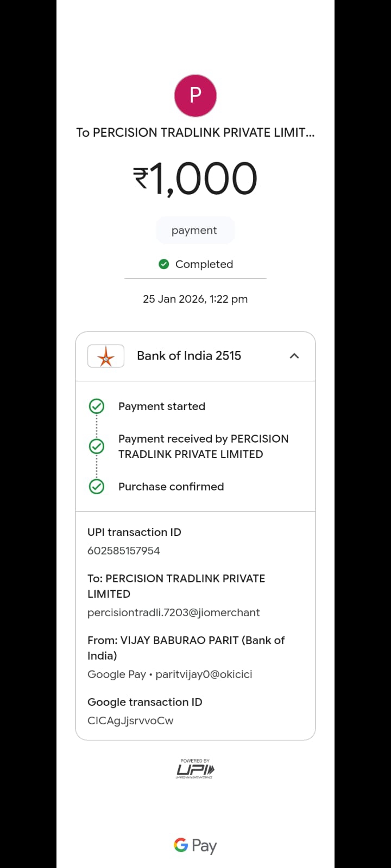Select the UPI transaction ID number

[124, 551]
